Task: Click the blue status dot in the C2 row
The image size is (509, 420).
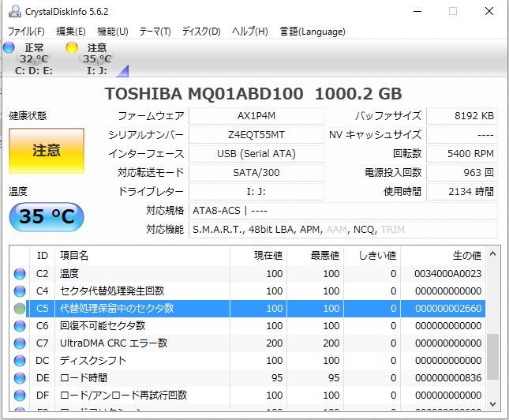Action: tap(20, 274)
